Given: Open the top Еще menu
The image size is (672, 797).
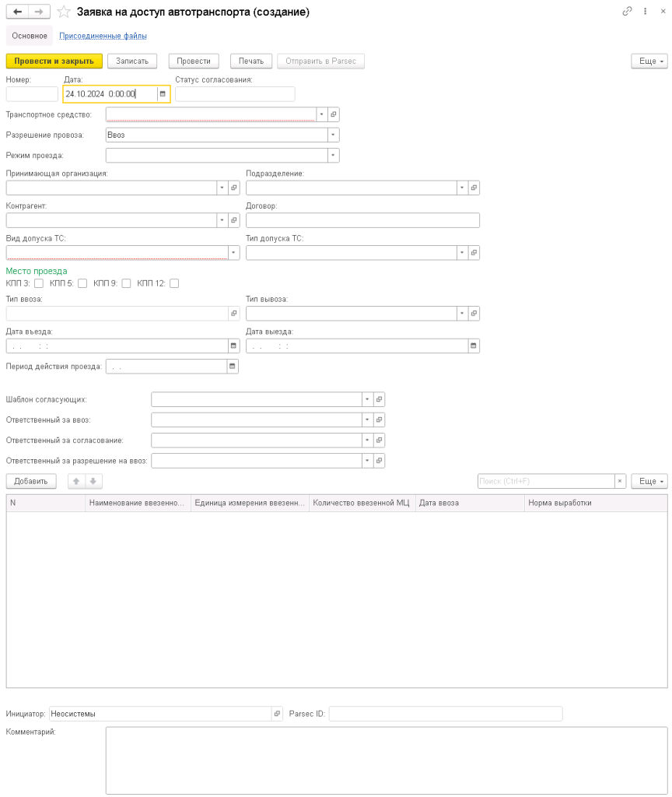Looking at the screenshot, I should [649, 61].
